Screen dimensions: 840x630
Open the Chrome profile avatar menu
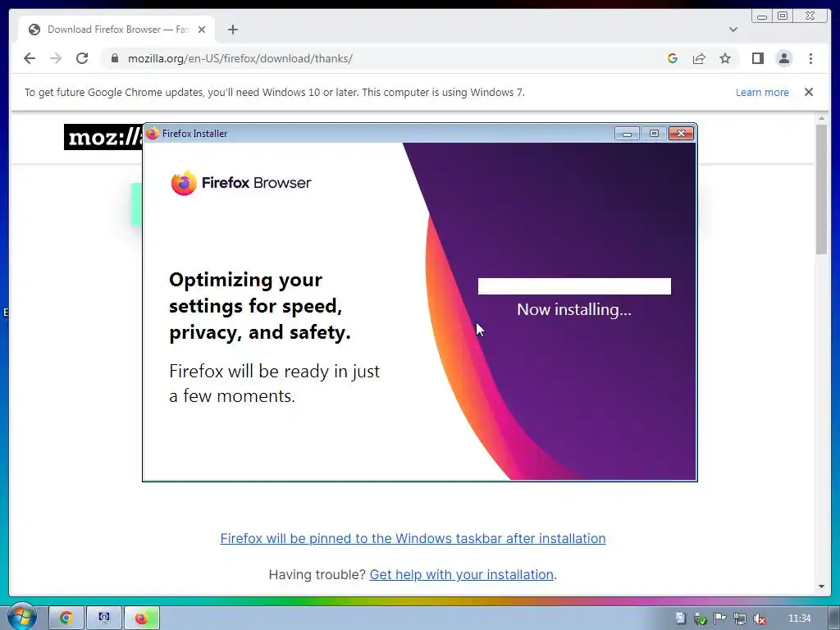(x=783, y=58)
